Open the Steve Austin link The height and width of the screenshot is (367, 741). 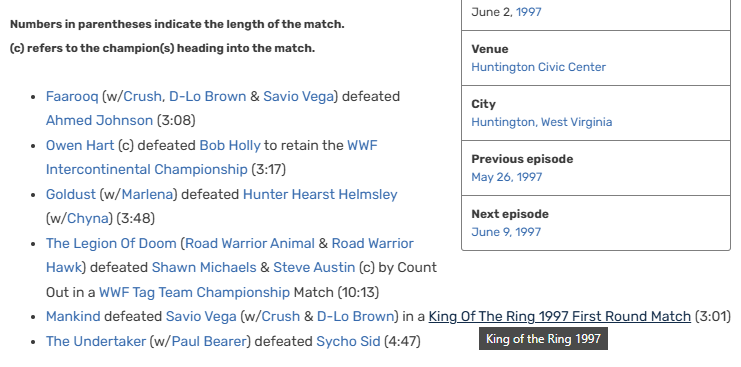[x=314, y=267]
